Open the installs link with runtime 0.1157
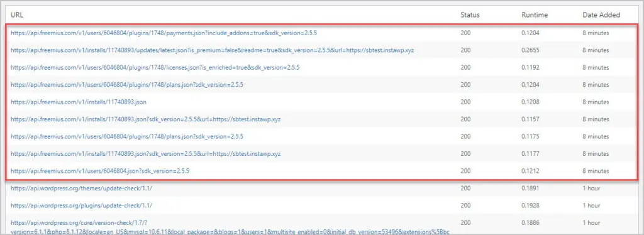This screenshot has width=644, height=235. point(146,119)
